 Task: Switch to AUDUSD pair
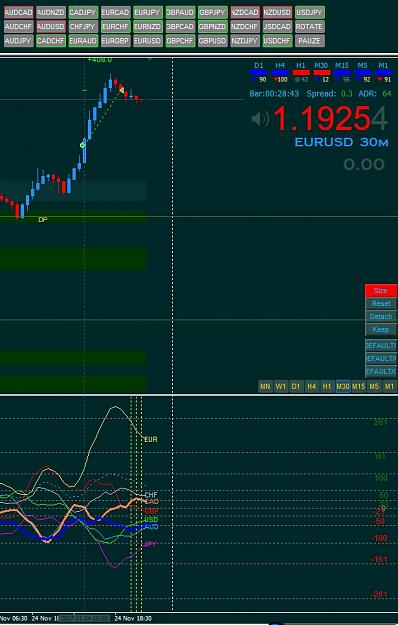[51, 27]
